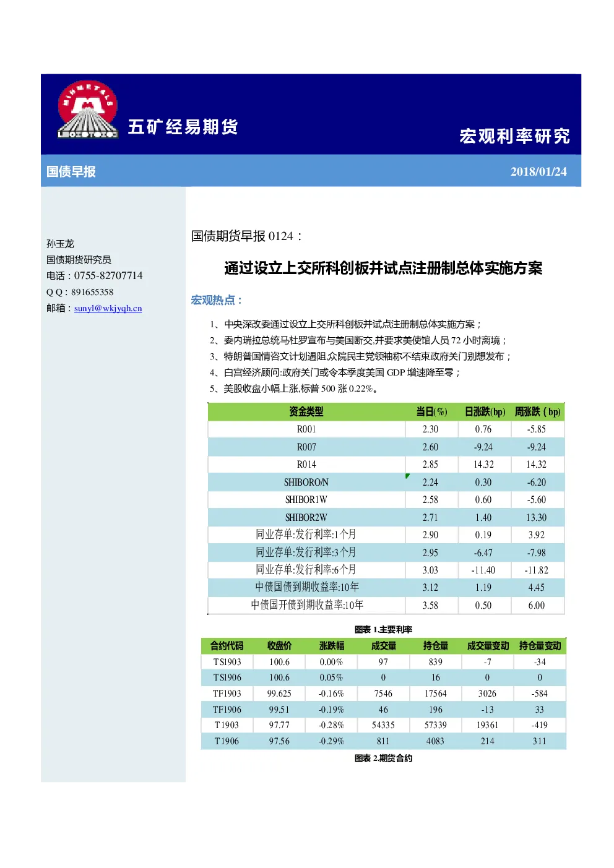Select the TF1903 open interest 17564
The width and height of the screenshot is (614, 868).
pyautogui.click(x=435, y=694)
